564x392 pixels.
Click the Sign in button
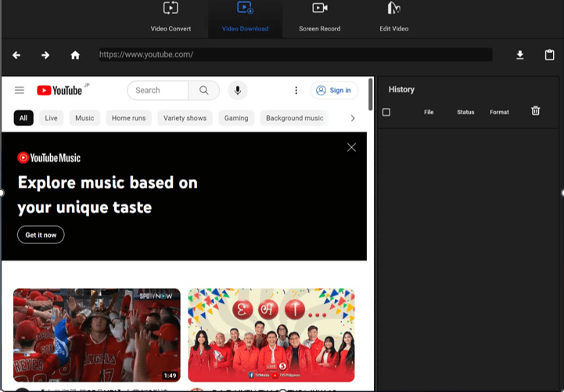(334, 90)
